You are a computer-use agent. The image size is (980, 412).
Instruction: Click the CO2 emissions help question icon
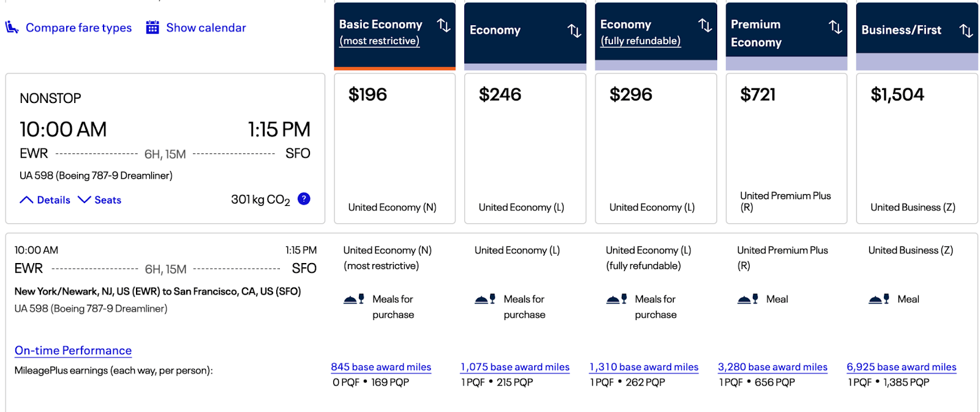(304, 199)
